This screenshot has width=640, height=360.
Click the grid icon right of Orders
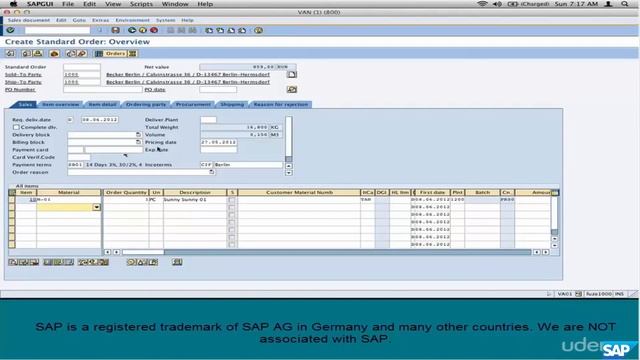pos(133,53)
